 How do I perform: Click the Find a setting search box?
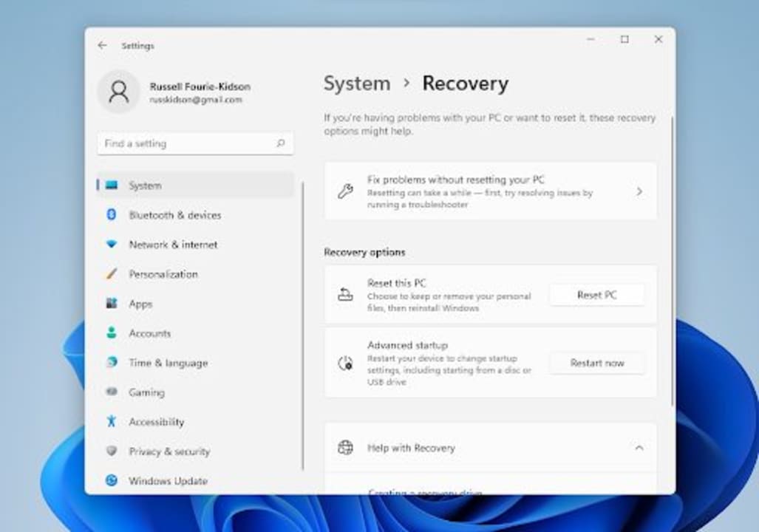(195, 143)
